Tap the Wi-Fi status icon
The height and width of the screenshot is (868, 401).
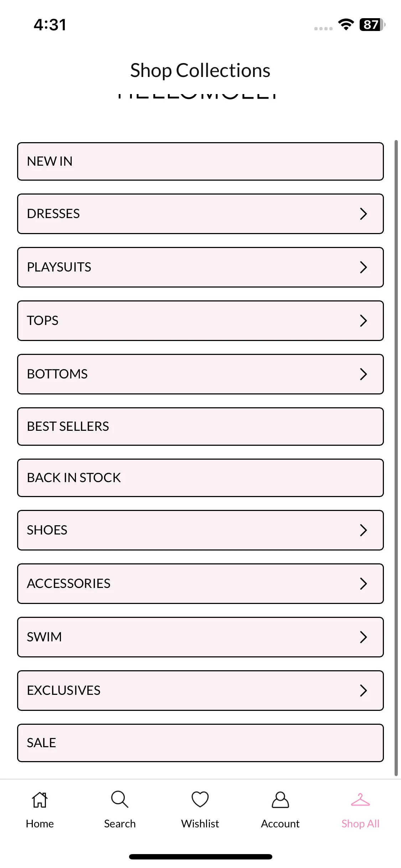coord(346,25)
